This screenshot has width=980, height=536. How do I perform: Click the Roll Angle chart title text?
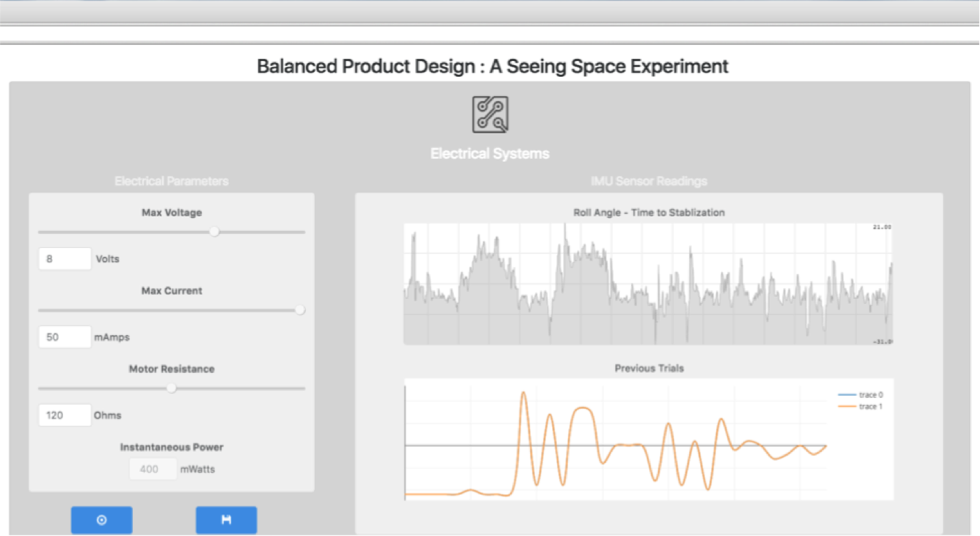[649, 213]
